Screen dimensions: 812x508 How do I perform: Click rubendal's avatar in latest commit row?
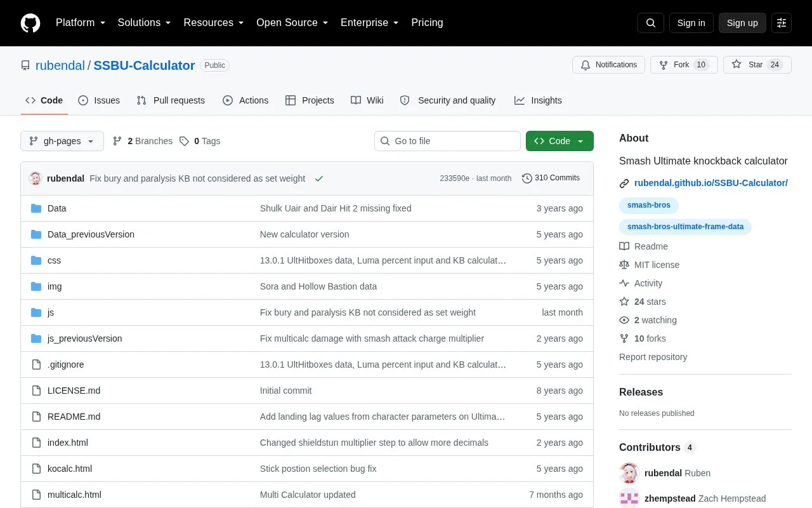[36, 178]
